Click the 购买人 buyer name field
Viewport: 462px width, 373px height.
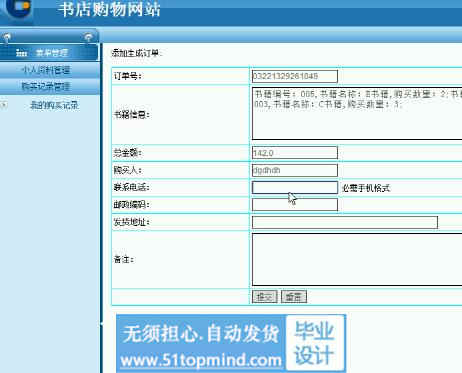295,170
